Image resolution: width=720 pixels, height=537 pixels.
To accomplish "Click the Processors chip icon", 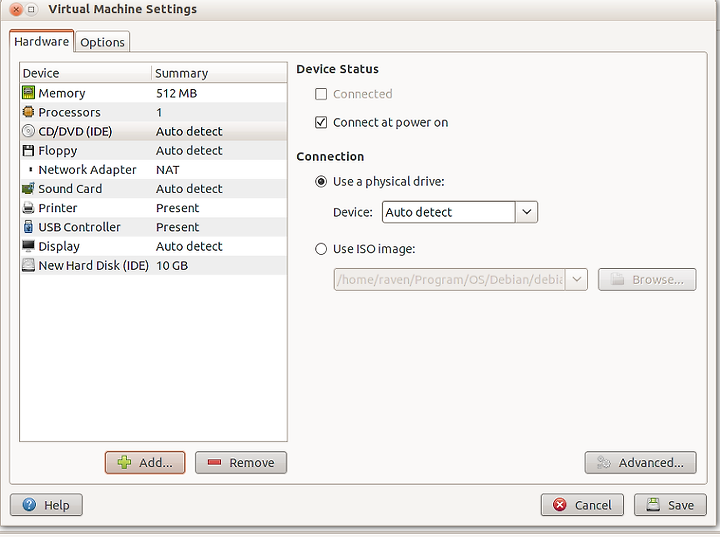I will (28, 112).
